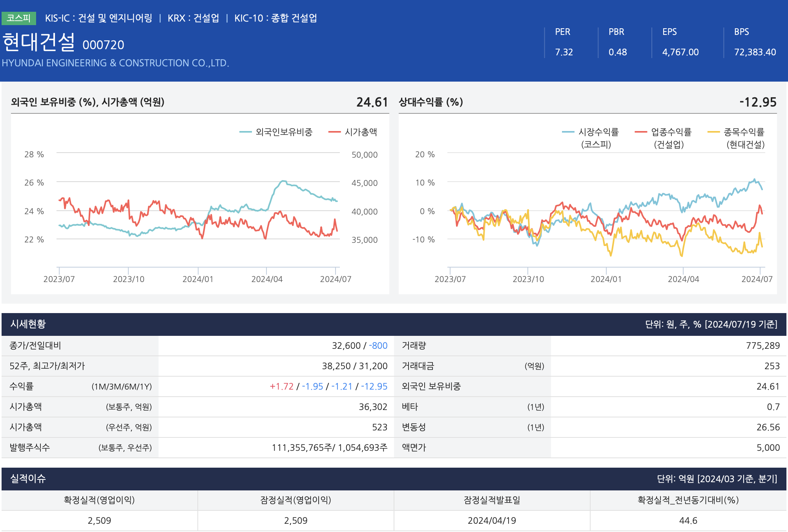
Task: Click the PBR value 0.48
Action: (x=618, y=52)
